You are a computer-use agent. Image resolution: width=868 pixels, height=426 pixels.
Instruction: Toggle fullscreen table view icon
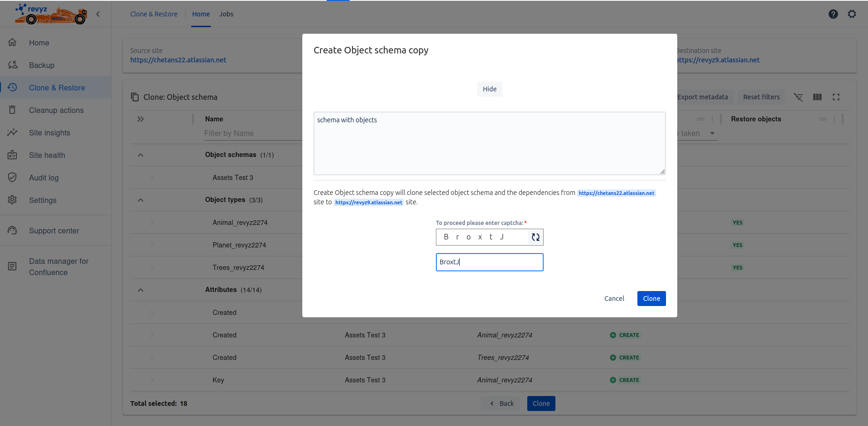[836, 97]
